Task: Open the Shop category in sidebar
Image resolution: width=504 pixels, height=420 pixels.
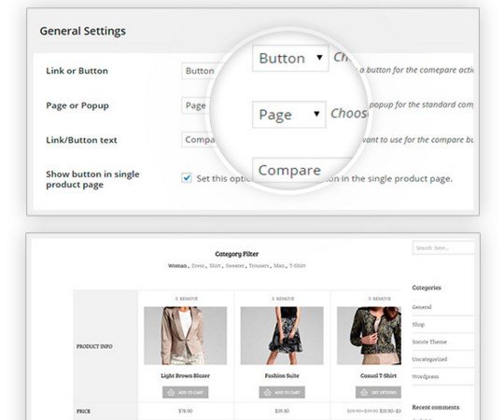Action: tap(418, 325)
